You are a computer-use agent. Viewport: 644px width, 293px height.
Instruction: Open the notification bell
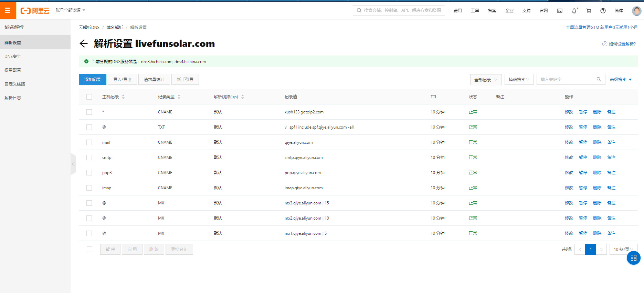(574, 11)
